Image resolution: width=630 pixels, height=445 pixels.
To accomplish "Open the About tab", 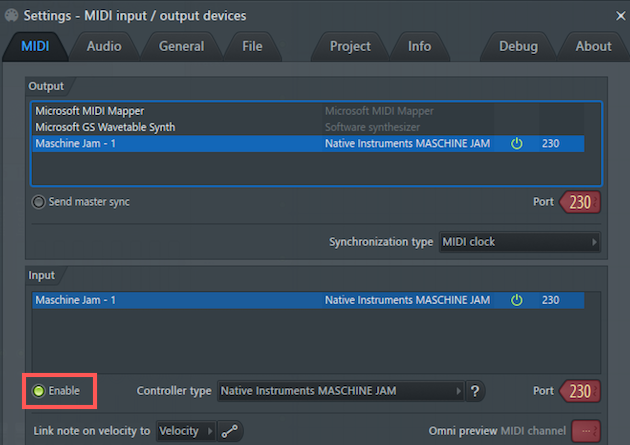I will click(593, 46).
